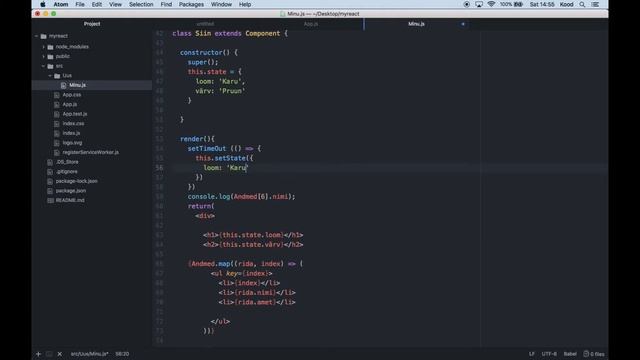The width and height of the screenshot is (640, 360).
Task: Switch to the untitled tab
Action: pos(205,24)
